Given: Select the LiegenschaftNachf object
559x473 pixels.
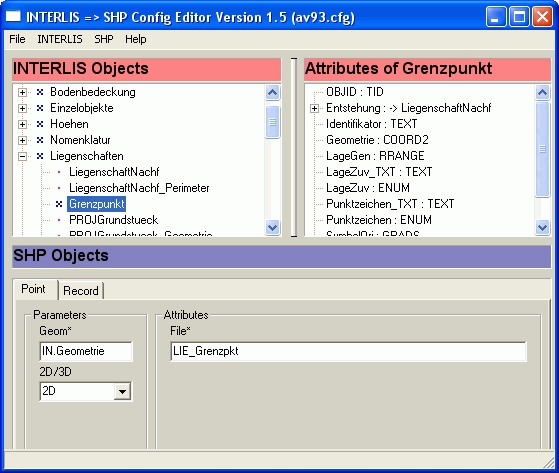Looking at the screenshot, I should (114, 172).
